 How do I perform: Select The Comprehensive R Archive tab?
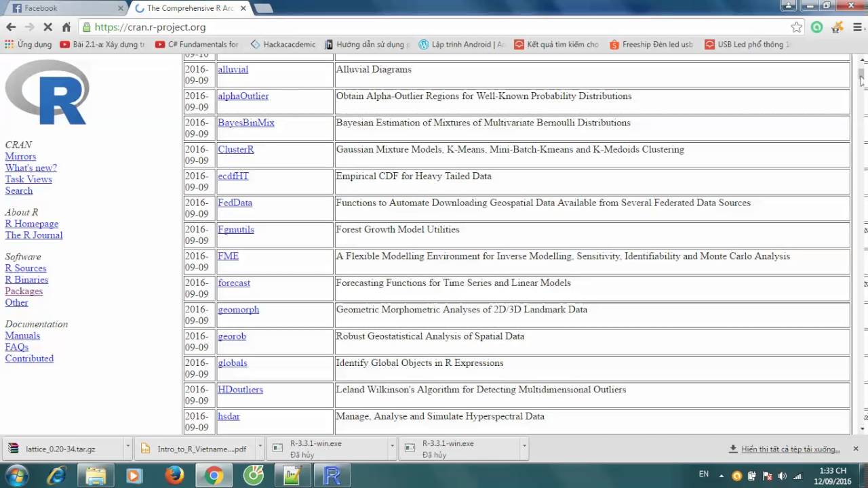[x=190, y=8]
